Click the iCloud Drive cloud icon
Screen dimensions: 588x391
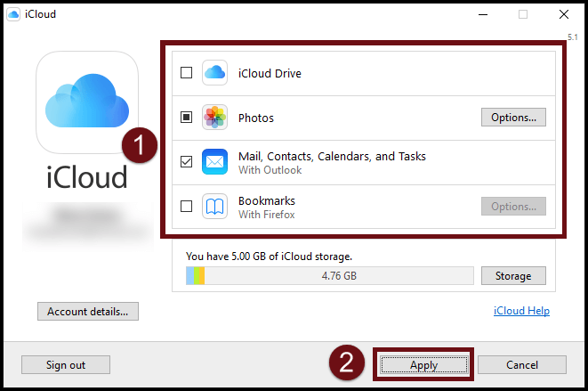[x=214, y=72]
